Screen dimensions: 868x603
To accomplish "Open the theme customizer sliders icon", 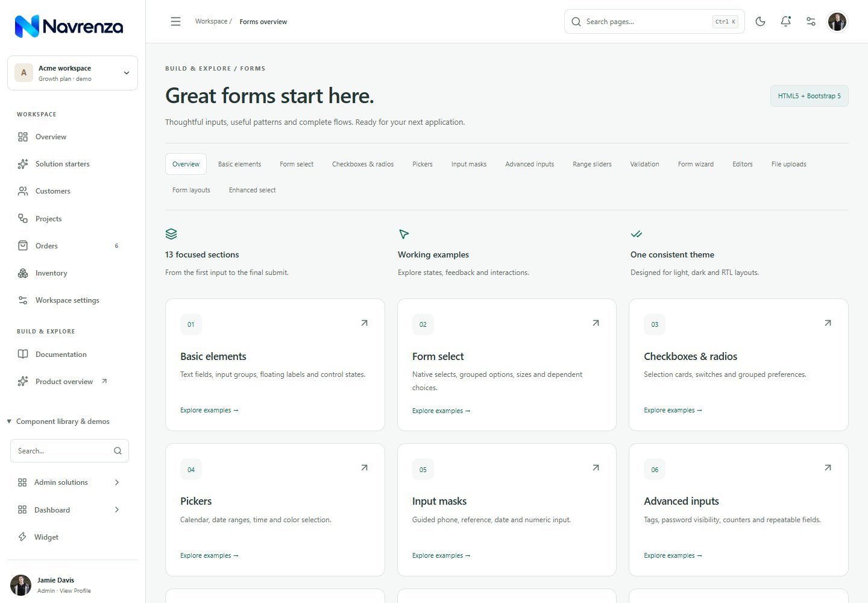I will tap(811, 22).
